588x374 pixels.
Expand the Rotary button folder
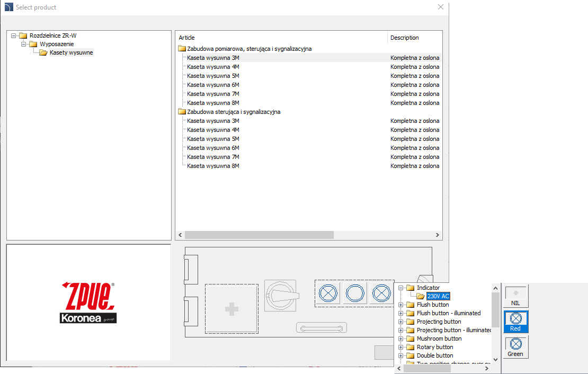click(x=401, y=347)
